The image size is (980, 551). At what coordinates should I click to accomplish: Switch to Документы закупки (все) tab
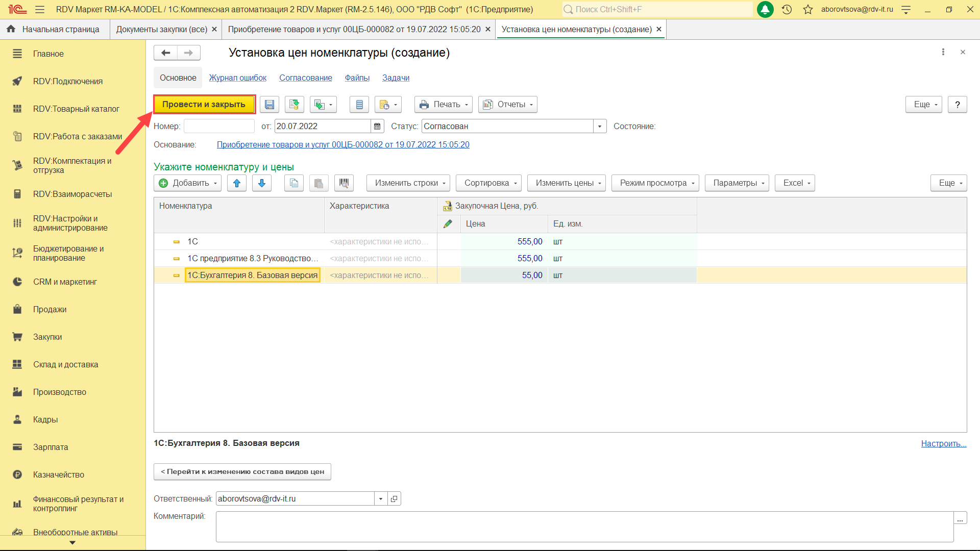coord(161,30)
